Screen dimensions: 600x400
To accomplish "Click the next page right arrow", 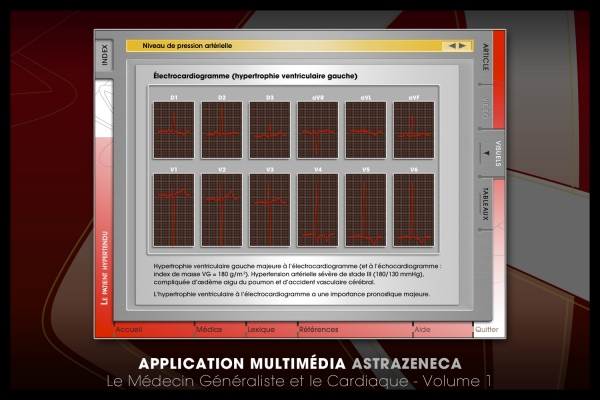I will 462,45.
